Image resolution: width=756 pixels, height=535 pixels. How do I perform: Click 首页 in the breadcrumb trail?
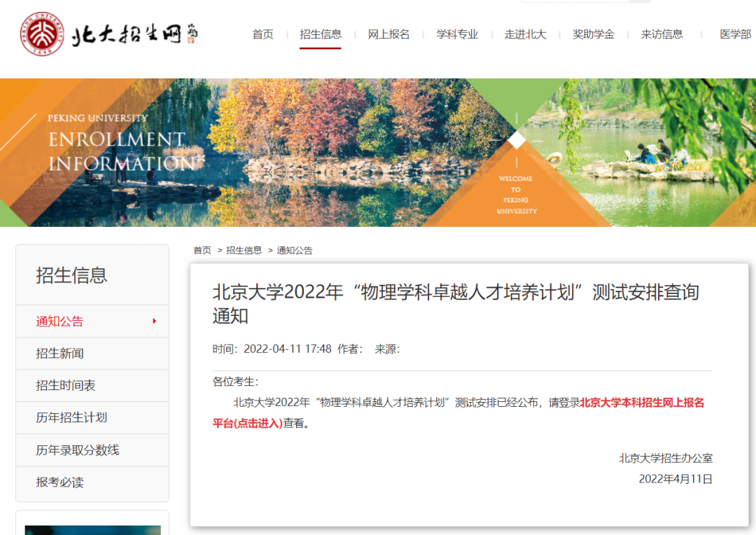(x=202, y=250)
